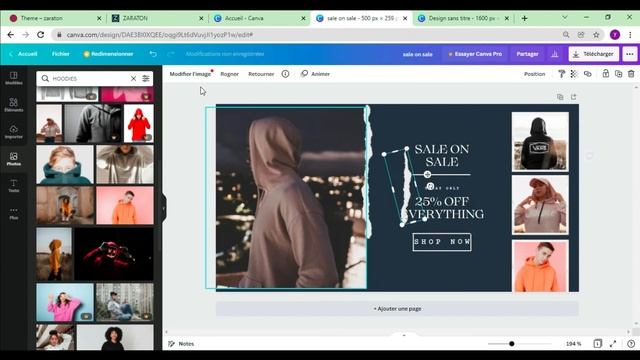
Task: Open the Notes panel
Action: [181, 344]
